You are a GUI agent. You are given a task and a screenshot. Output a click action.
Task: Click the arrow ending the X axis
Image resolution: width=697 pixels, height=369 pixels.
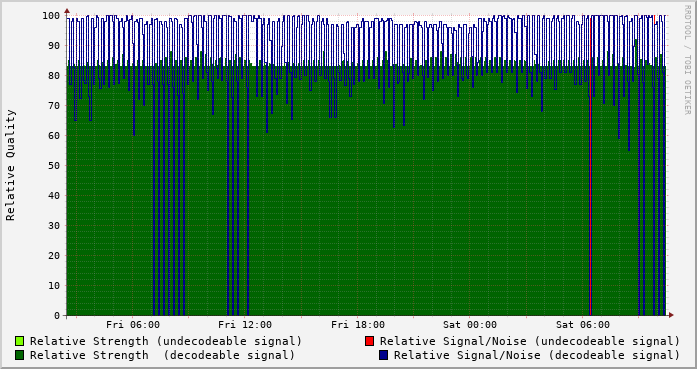click(x=671, y=315)
